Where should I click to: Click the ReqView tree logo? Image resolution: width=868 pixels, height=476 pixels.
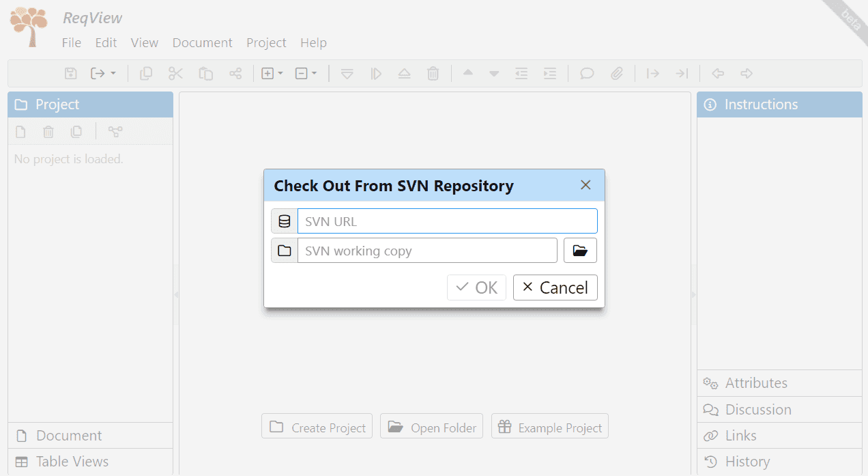[x=29, y=27]
